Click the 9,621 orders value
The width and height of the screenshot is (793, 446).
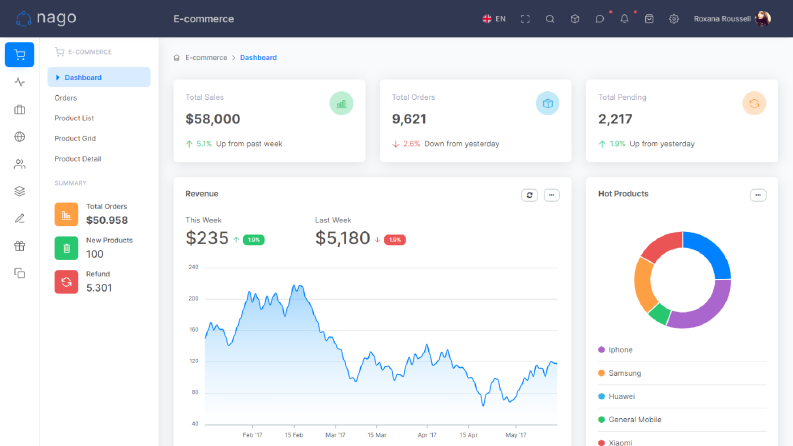409,119
